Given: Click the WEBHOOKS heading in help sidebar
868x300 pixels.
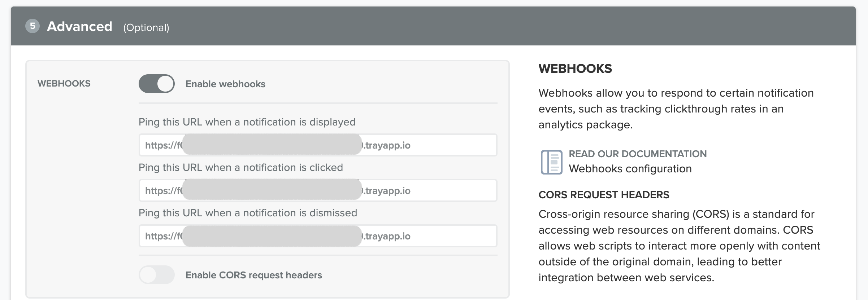Looking at the screenshot, I should click(575, 69).
